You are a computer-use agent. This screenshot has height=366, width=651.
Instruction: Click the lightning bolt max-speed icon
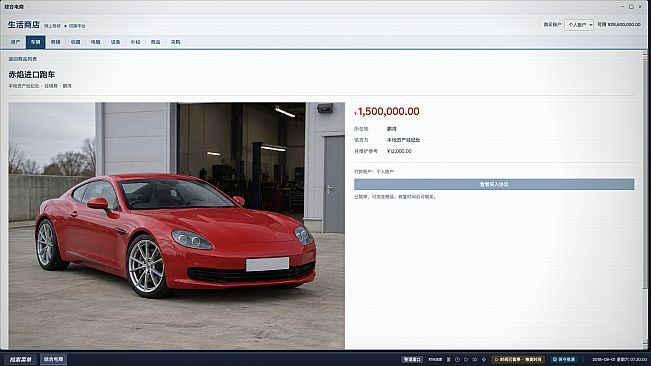click(484, 359)
